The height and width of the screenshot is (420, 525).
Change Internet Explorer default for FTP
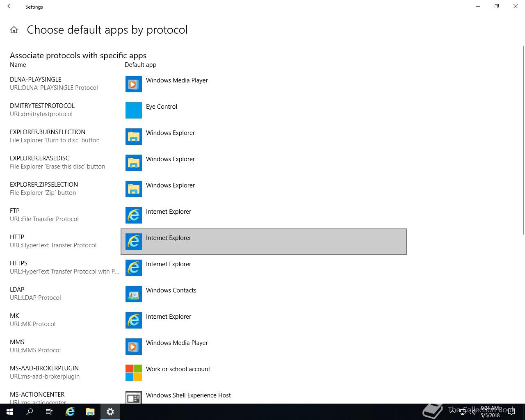[x=264, y=215]
